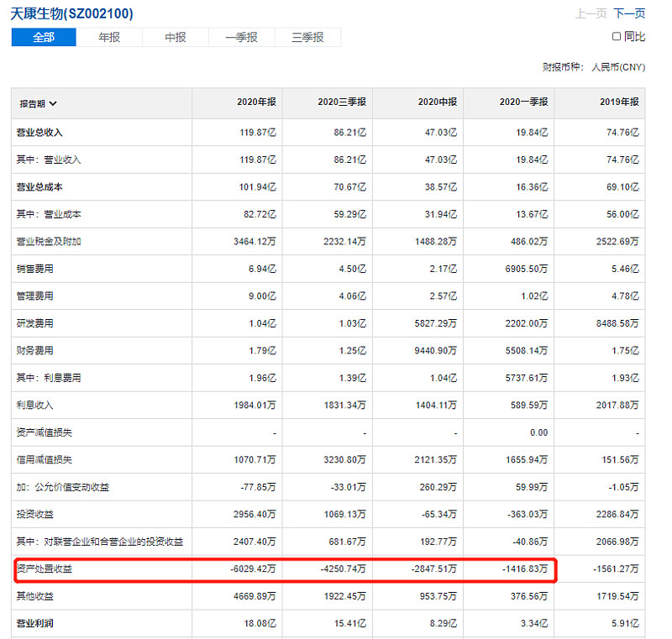This screenshot has width=672, height=639.
Task: Select the 全部 tab
Action: (44, 38)
